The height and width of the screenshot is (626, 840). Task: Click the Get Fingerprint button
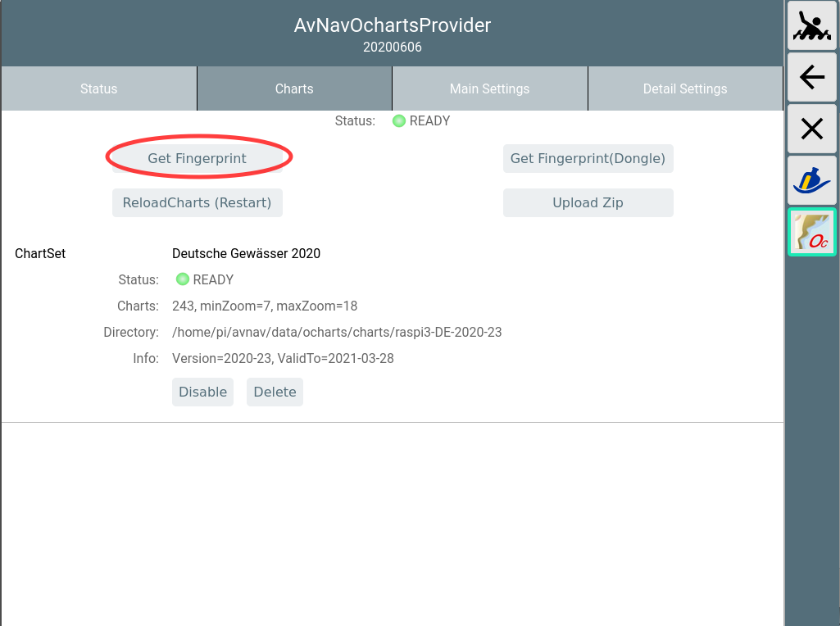coord(198,158)
